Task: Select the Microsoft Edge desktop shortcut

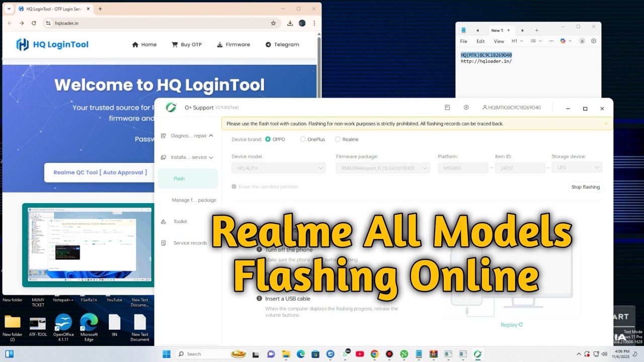Action: tap(89, 327)
